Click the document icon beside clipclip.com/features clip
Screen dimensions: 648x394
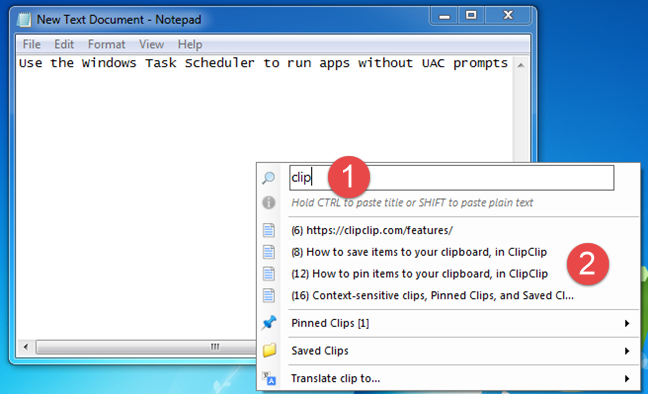pyautogui.click(x=269, y=230)
